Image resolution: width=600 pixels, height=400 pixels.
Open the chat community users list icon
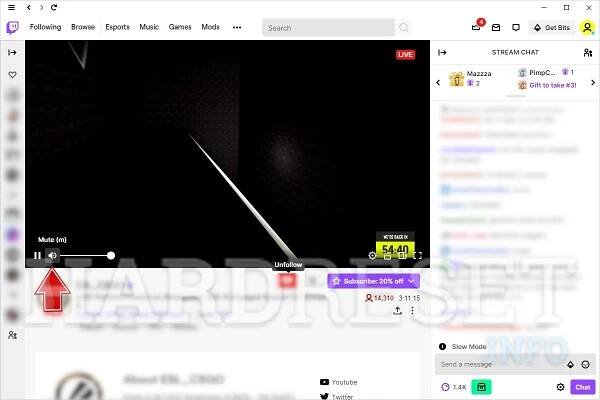pos(587,52)
